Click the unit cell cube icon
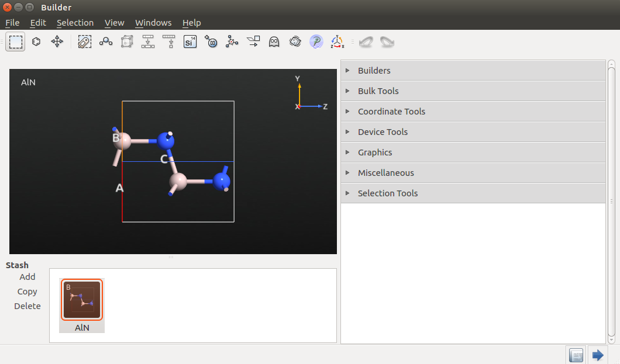Screen dimensions: 620x364 [x=127, y=41]
